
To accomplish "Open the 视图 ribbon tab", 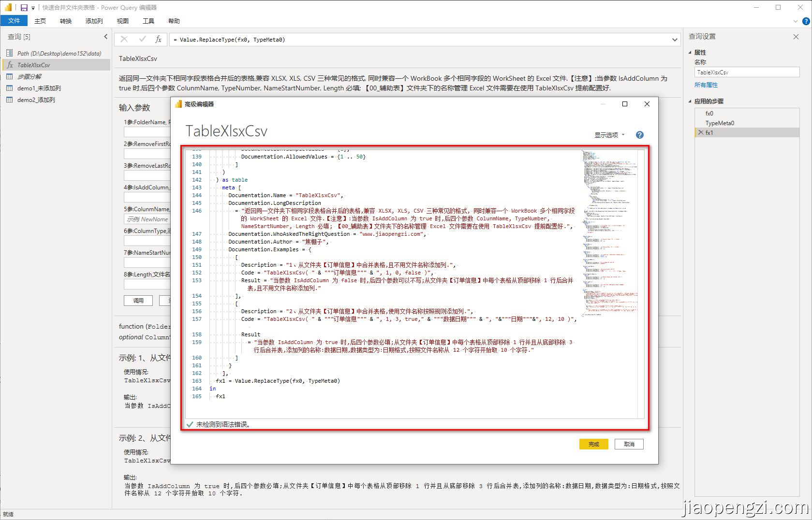I will click(x=123, y=21).
